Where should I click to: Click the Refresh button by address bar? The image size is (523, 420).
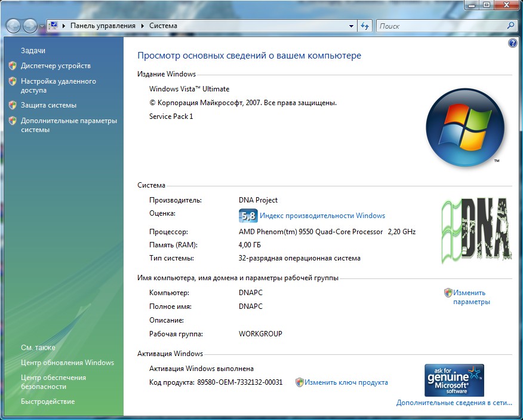pyautogui.click(x=365, y=26)
